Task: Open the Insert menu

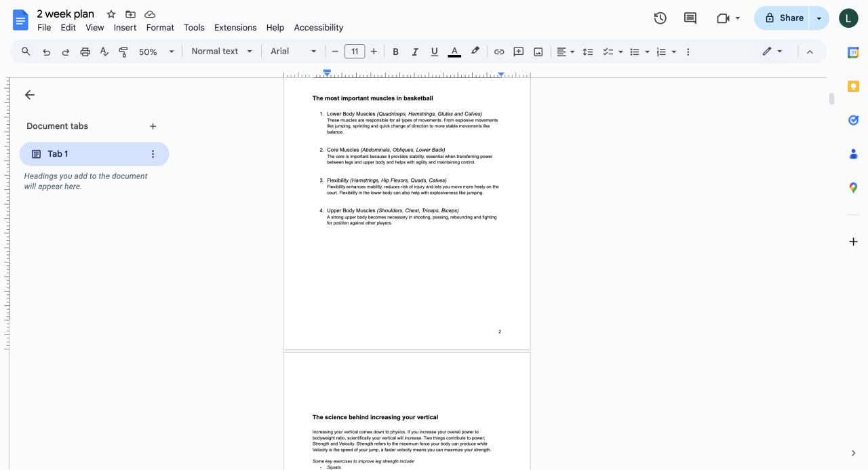Action: point(125,28)
